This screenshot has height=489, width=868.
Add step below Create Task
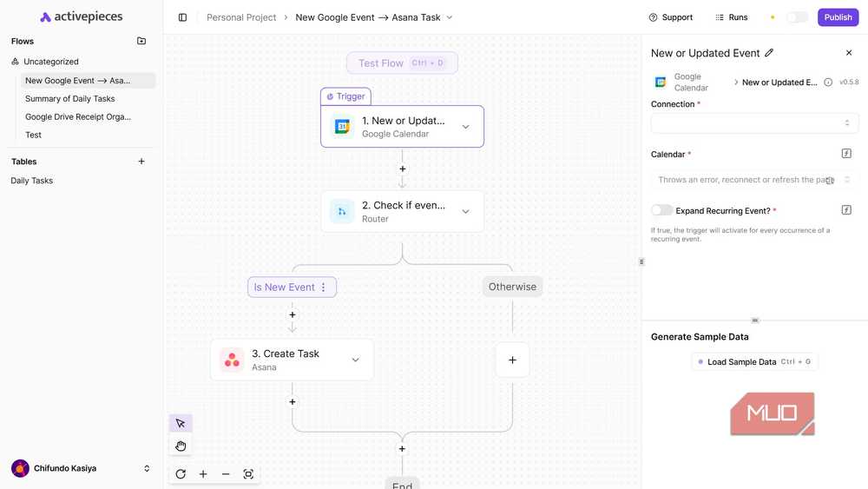pos(293,401)
